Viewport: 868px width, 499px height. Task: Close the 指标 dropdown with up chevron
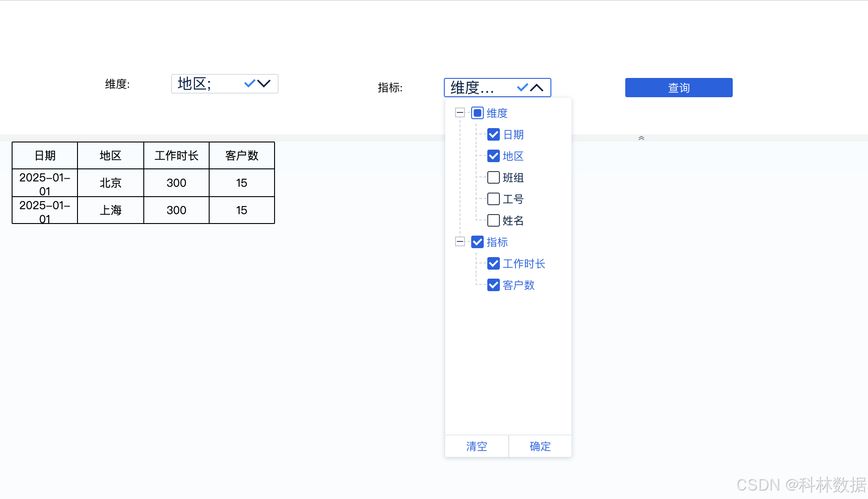click(537, 88)
